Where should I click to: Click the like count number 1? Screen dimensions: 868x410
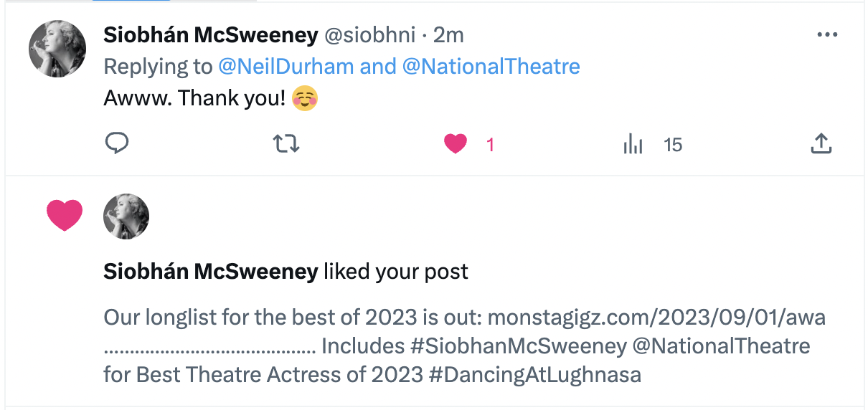click(491, 145)
